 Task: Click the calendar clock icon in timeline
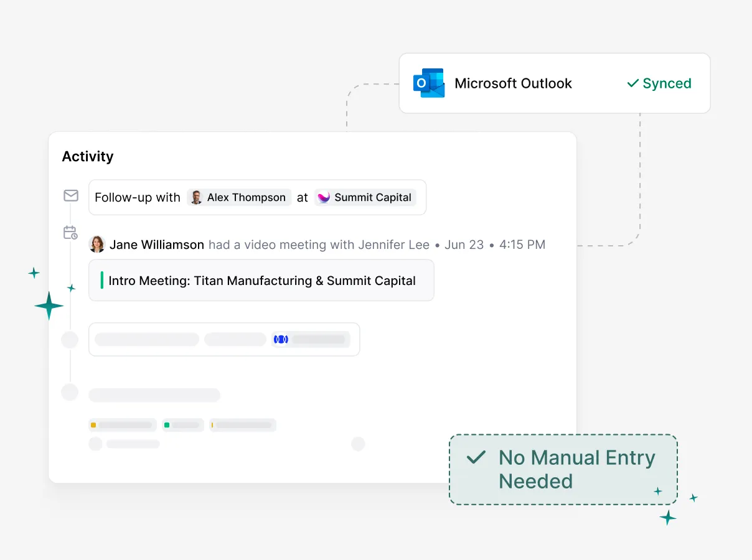coord(70,233)
